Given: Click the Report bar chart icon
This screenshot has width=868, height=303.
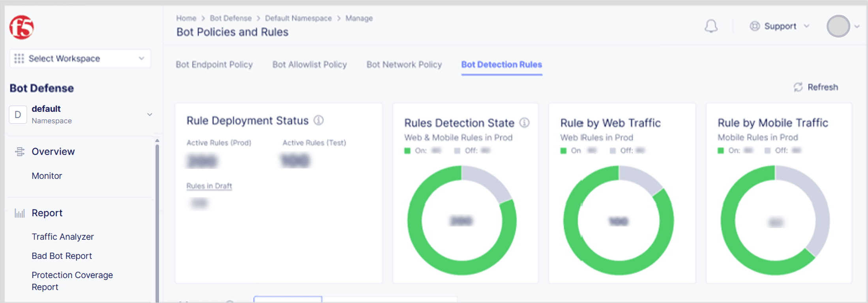Looking at the screenshot, I should pyautogui.click(x=19, y=213).
